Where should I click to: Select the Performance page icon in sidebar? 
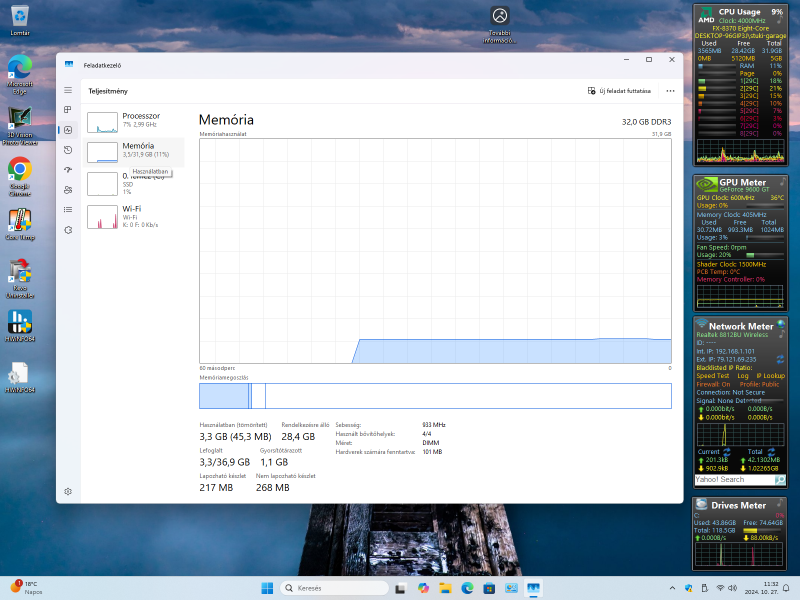68,130
